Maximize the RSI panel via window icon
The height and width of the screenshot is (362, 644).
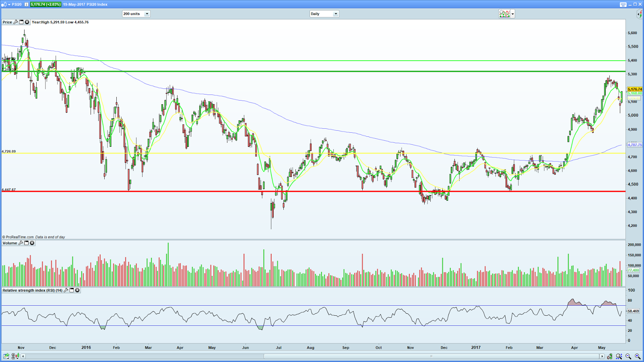[72, 290]
